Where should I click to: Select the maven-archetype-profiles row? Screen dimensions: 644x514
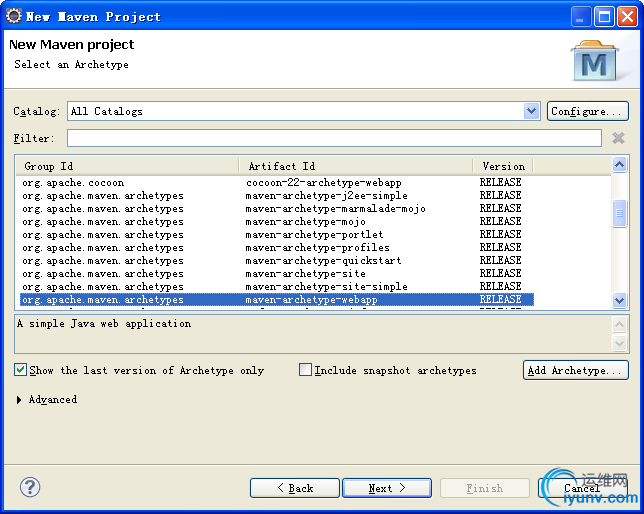277,248
